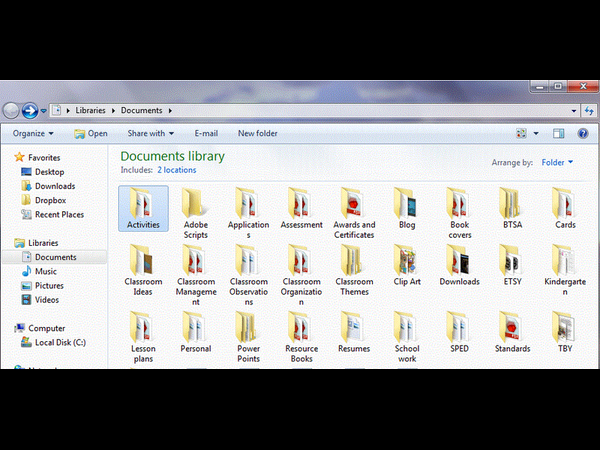Open the Share with dropdown

150,133
